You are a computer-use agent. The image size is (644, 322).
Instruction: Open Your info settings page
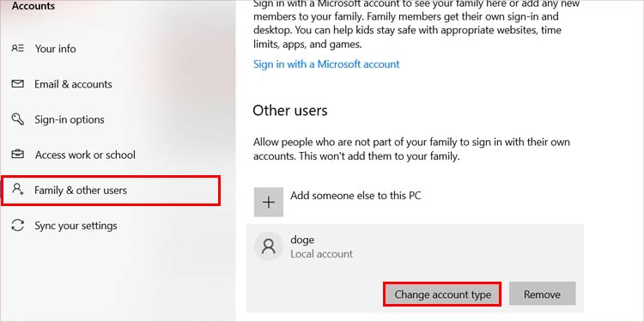coord(56,49)
